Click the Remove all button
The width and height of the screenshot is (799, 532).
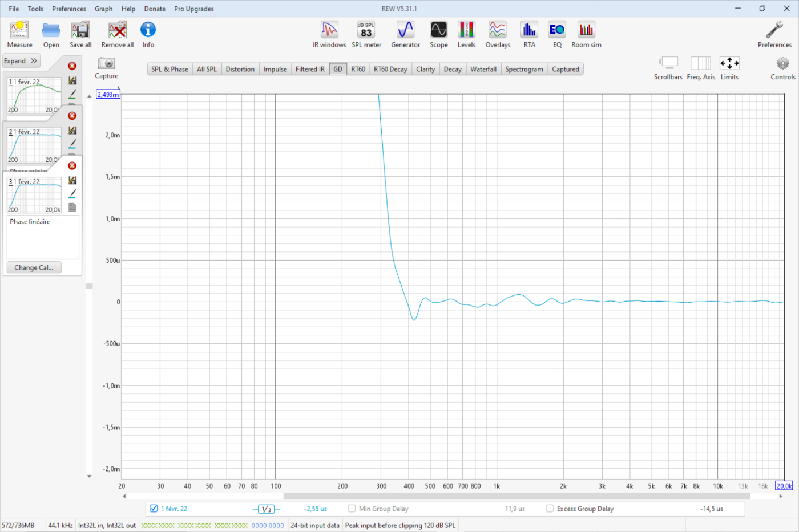[x=118, y=35]
